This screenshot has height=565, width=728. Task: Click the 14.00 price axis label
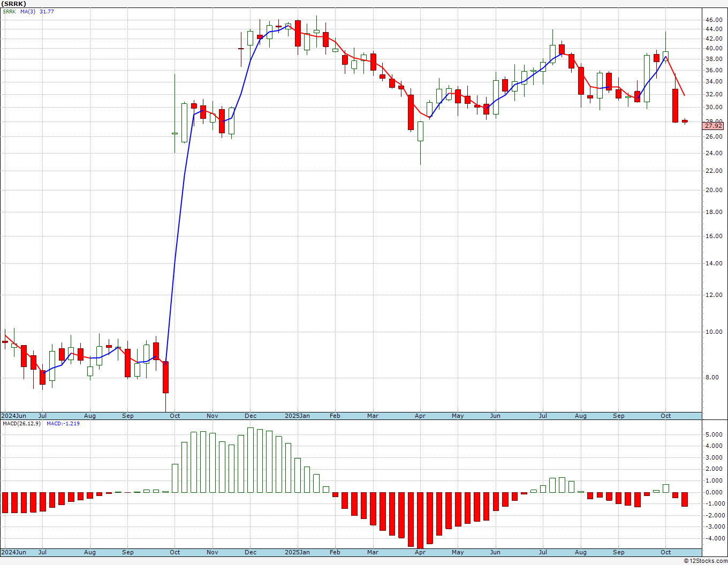pos(714,264)
